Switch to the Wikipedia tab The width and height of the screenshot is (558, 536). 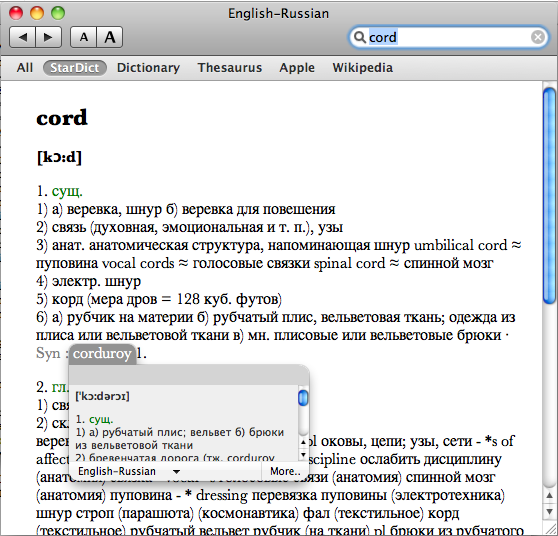363,68
